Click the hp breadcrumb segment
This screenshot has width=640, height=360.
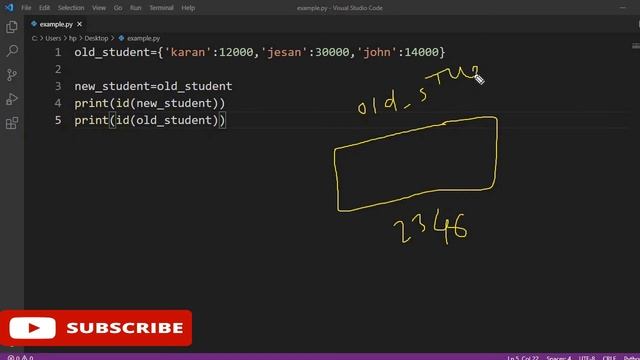(73, 38)
